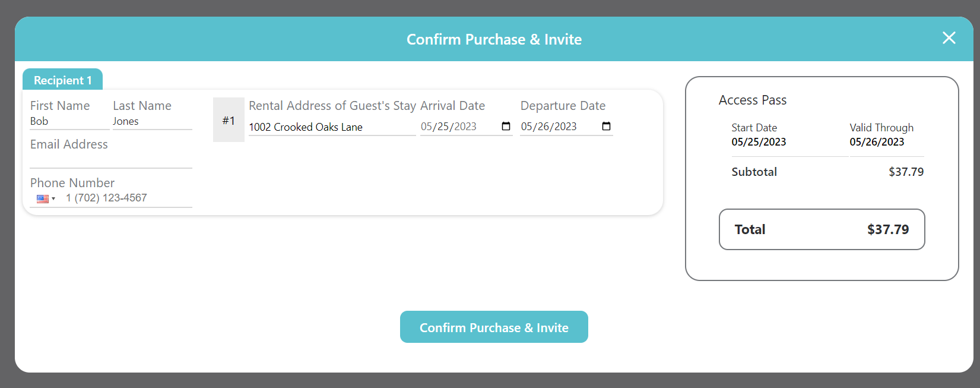Click the Total $37.79 box

coord(822,229)
